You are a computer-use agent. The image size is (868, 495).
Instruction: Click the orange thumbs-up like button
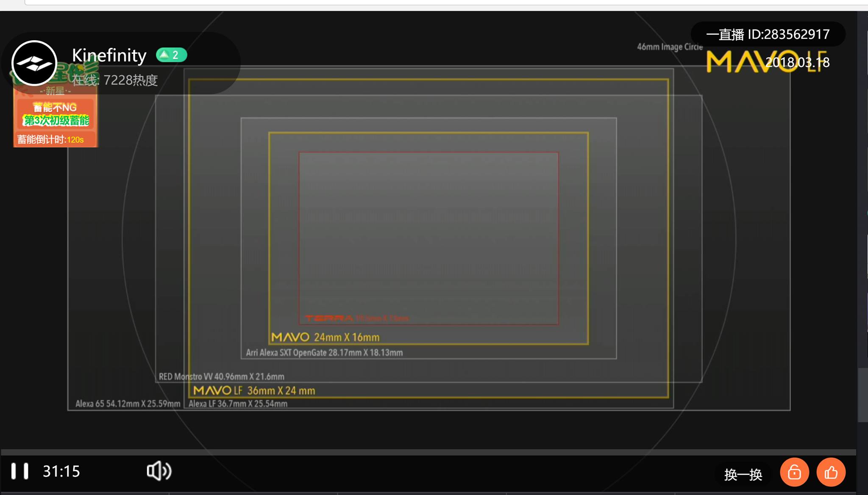click(x=831, y=472)
